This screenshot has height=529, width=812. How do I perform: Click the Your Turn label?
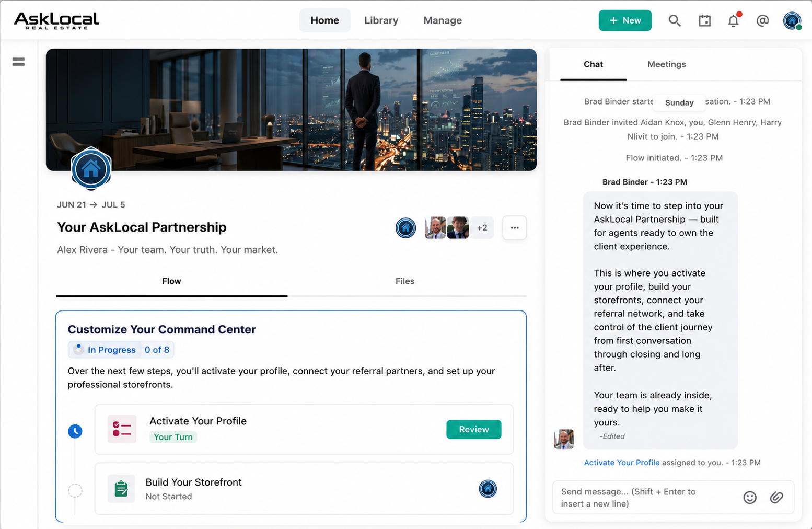point(173,437)
